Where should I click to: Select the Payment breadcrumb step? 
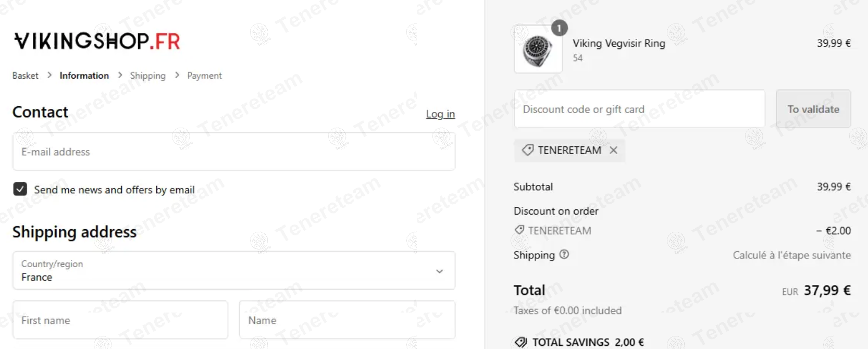point(204,76)
